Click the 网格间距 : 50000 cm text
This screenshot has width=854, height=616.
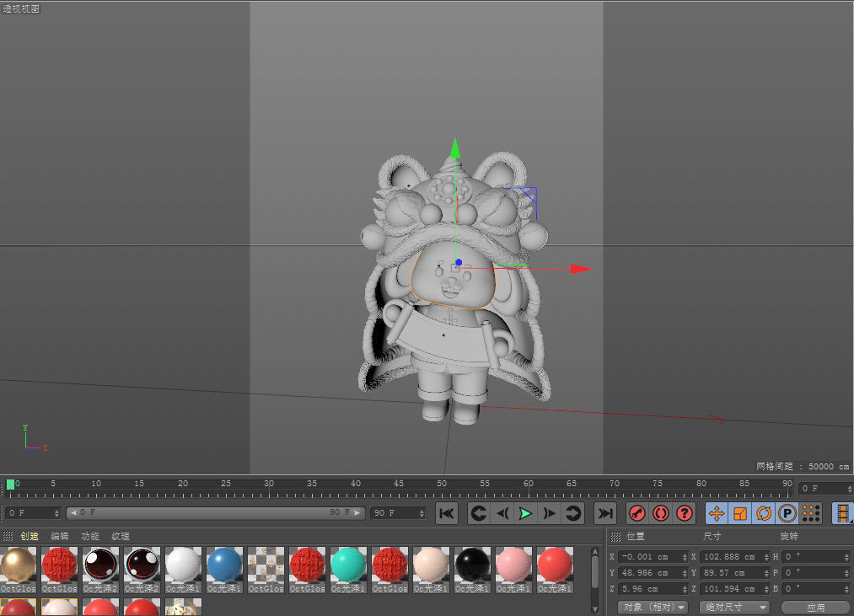pos(803,466)
